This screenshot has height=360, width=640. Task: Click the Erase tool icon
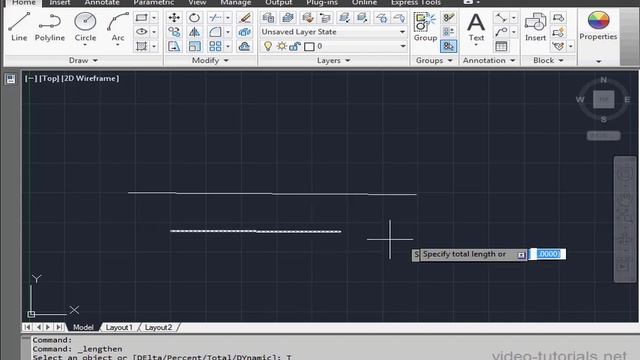(x=244, y=18)
